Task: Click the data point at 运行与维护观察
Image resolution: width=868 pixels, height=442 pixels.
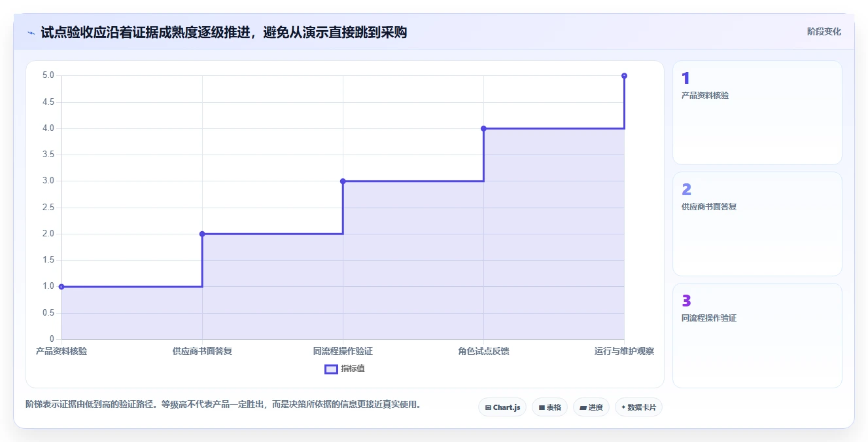Action: click(x=624, y=75)
